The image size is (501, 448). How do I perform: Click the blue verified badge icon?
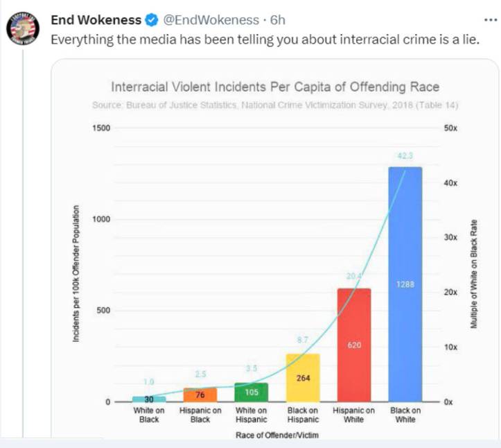click(x=151, y=20)
